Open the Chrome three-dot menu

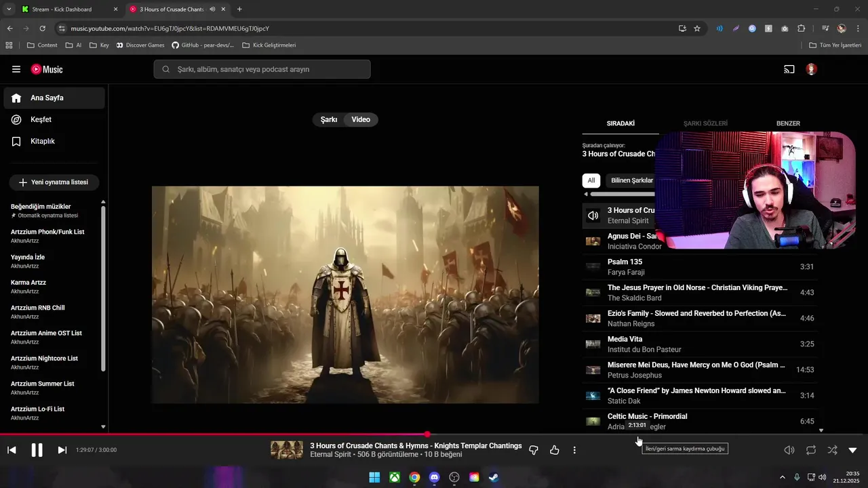click(x=858, y=28)
